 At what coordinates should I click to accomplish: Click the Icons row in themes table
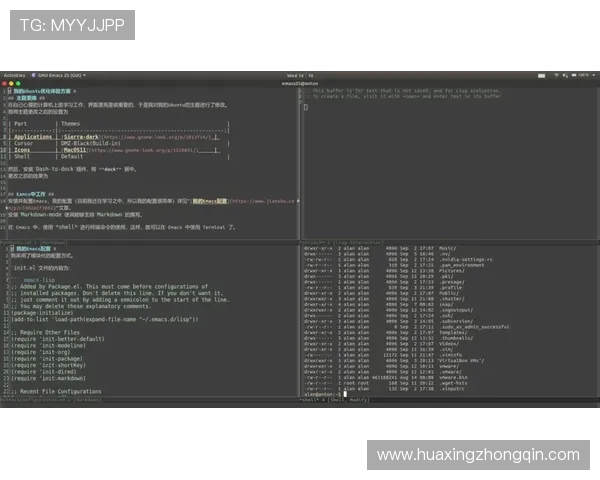click(x=23, y=149)
